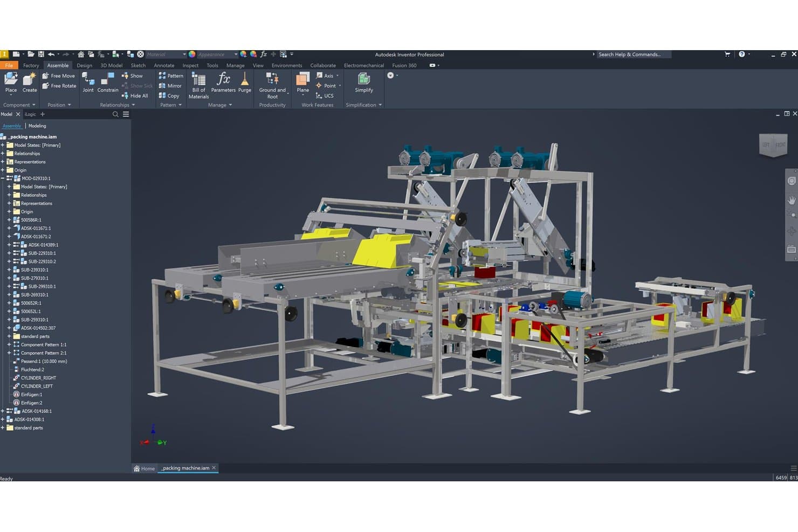Open the Full Navigation Wheel
Screen dimensions: 798x532
coord(792,181)
